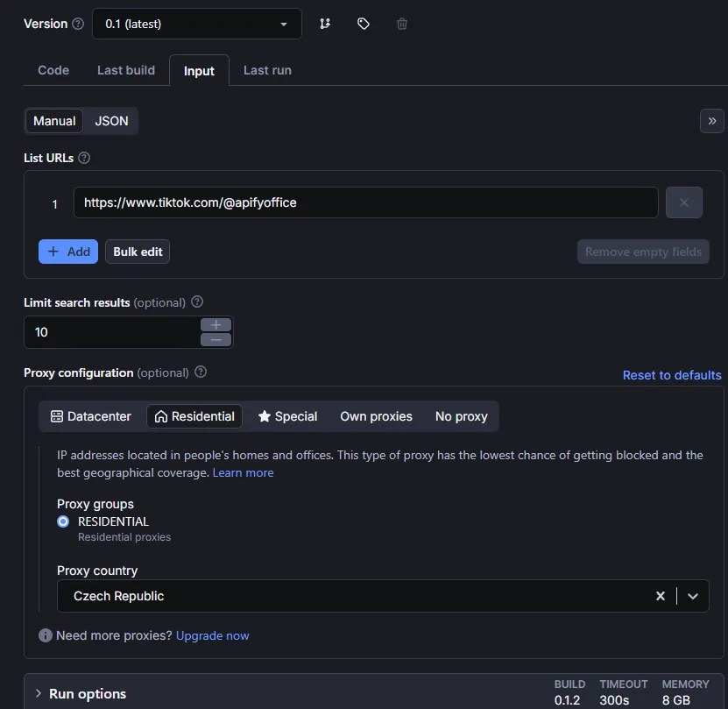Click the version tag icon

coord(364,24)
